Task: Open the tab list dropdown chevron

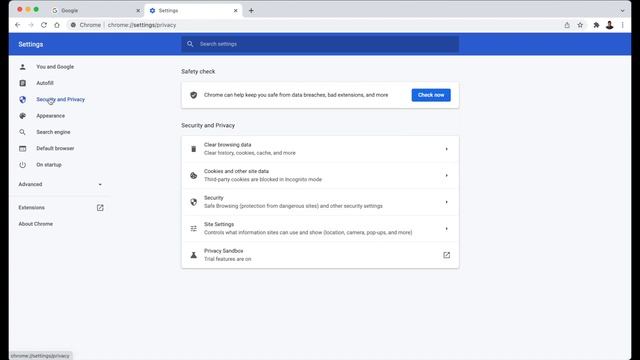Action: (622, 11)
